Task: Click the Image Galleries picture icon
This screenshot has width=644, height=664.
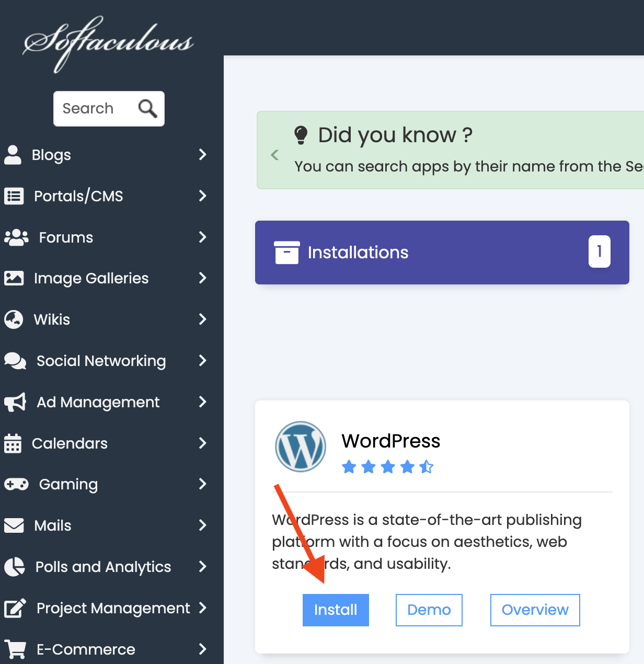Action: (x=13, y=278)
